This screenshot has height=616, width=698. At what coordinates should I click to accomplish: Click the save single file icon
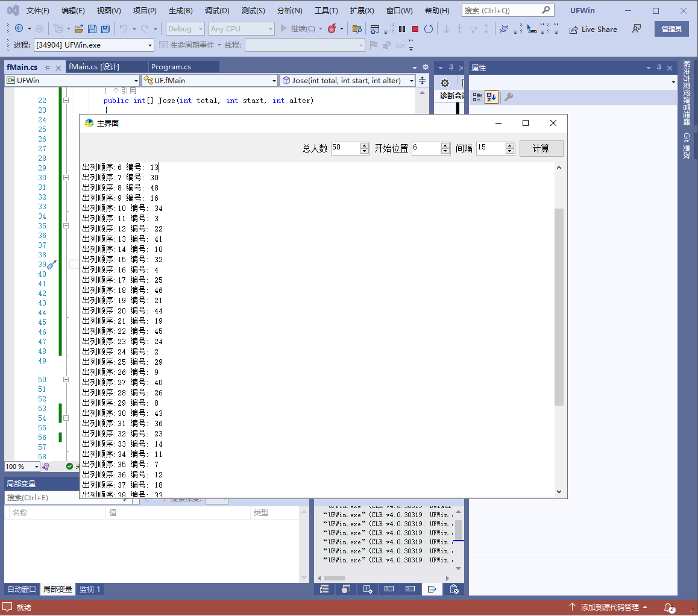tap(92, 29)
